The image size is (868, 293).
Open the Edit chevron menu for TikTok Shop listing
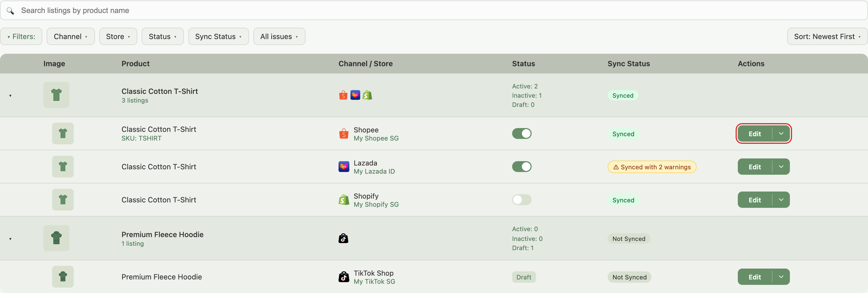(x=781, y=277)
